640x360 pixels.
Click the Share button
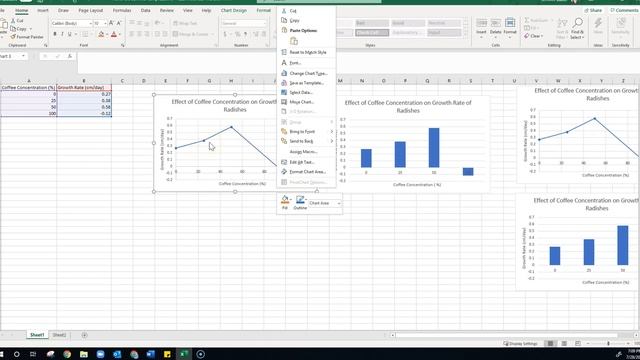coord(593,10)
